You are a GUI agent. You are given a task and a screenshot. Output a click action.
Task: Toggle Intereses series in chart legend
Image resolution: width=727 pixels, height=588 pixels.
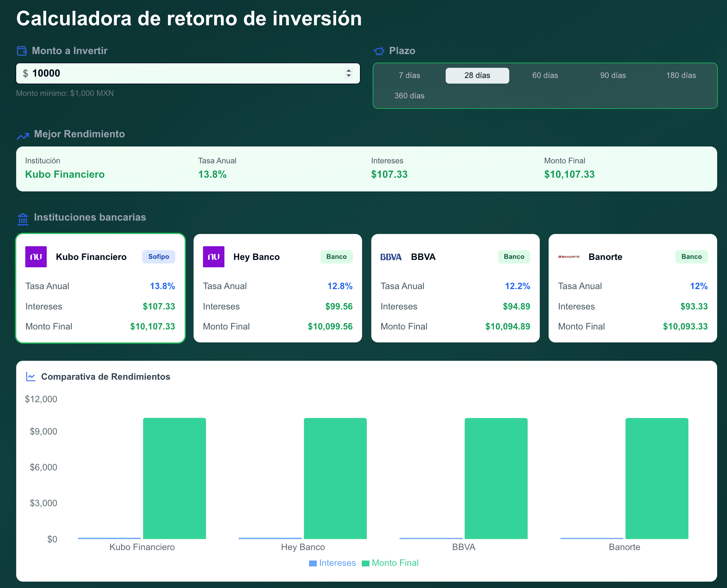332,563
